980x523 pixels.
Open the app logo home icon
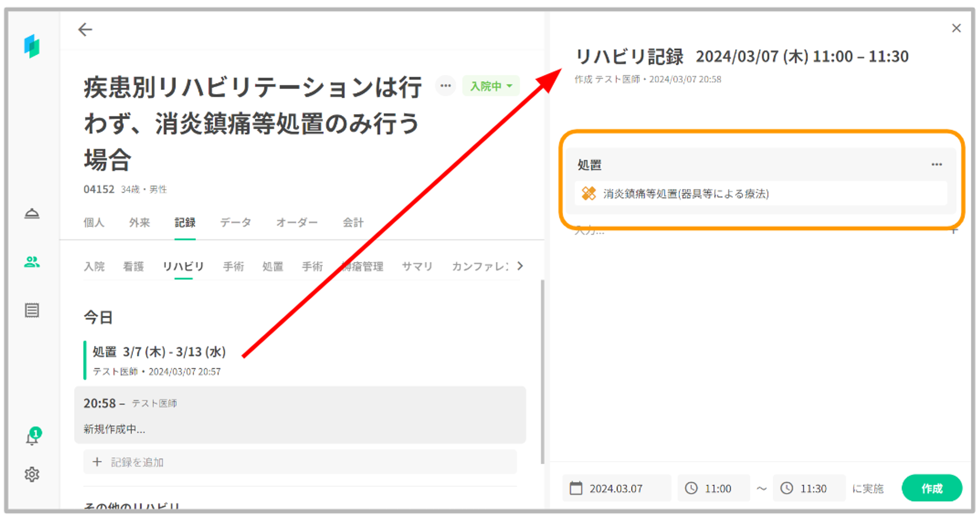pyautogui.click(x=32, y=47)
